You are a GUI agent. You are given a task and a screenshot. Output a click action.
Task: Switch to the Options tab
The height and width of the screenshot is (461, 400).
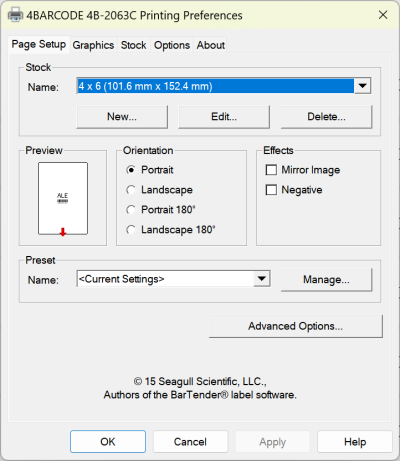pyautogui.click(x=172, y=45)
